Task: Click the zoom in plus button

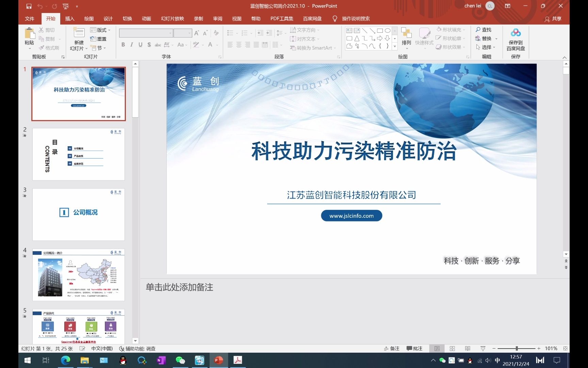Action: coord(539,349)
